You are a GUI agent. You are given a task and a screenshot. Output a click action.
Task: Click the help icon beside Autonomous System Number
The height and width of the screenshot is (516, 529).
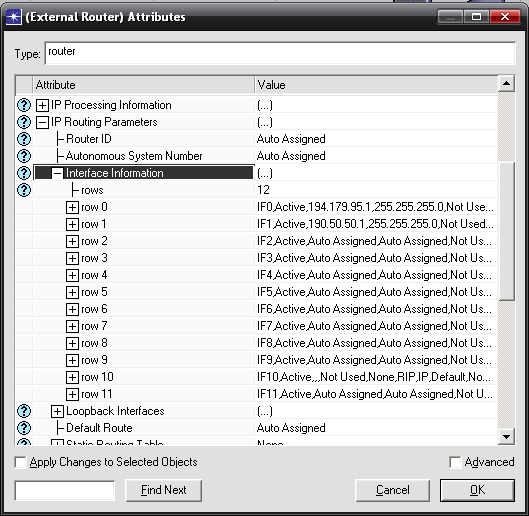(x=24, y=156)
